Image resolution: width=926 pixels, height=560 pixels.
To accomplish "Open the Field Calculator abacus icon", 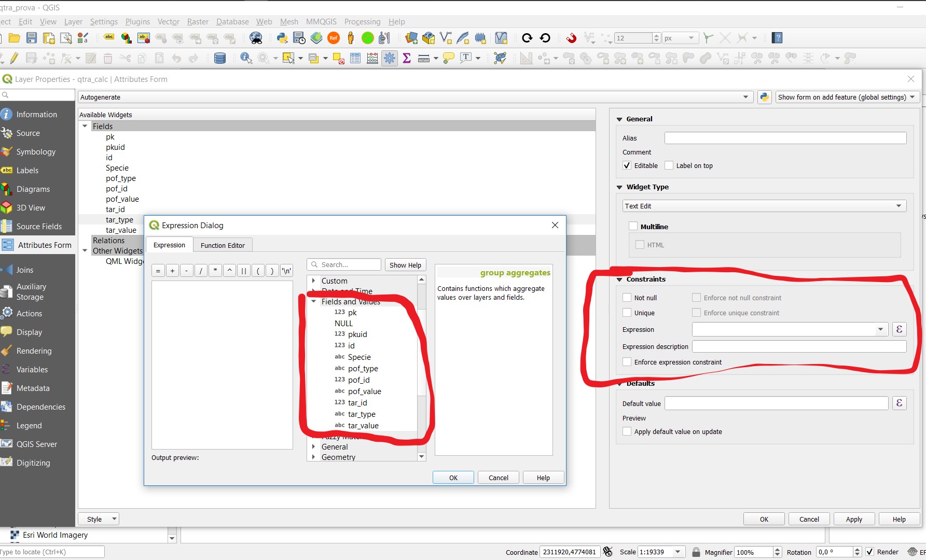I will 372,58.
